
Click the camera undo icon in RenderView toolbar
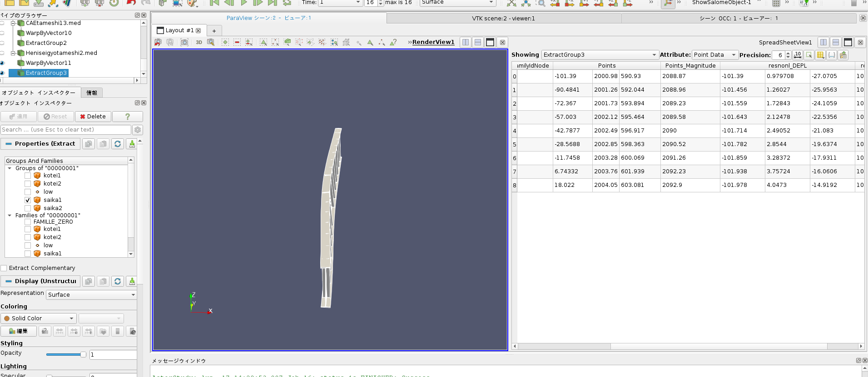tap(158, 42)
